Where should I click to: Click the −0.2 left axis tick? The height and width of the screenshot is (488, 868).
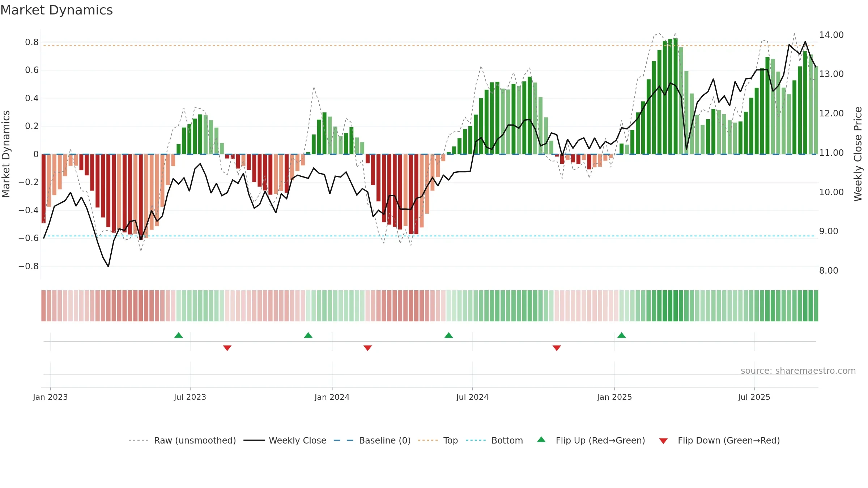pos(29,182)
